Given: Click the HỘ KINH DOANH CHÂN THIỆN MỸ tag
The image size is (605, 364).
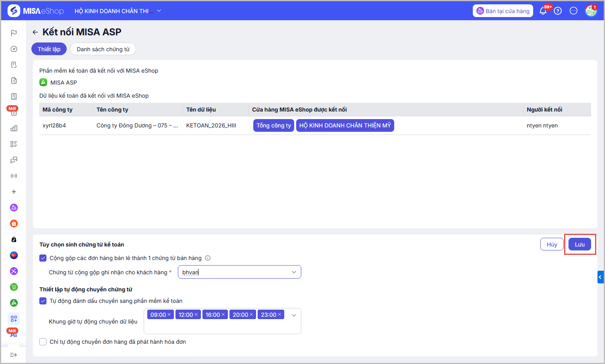Looking at the screenshot, I should 345,125.
